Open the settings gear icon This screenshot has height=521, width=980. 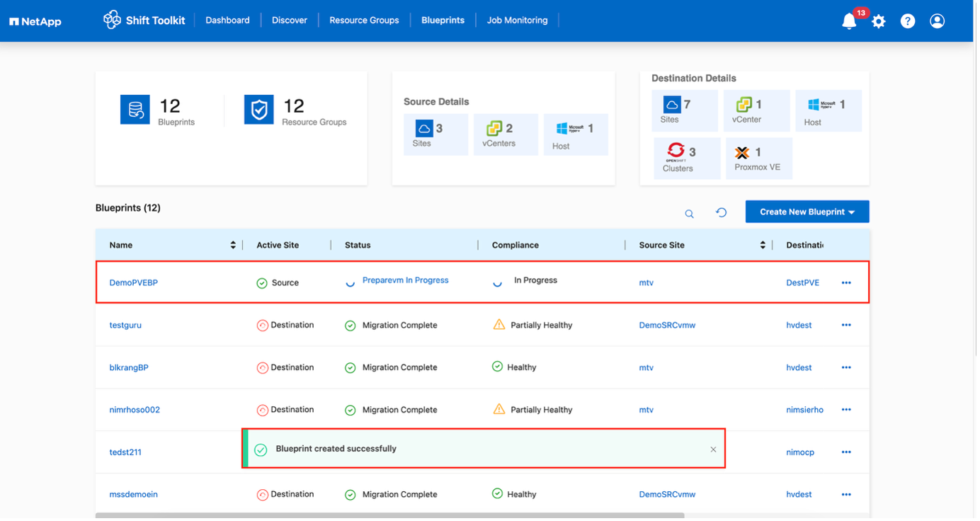pyautogui.click(x=879, y=21)
